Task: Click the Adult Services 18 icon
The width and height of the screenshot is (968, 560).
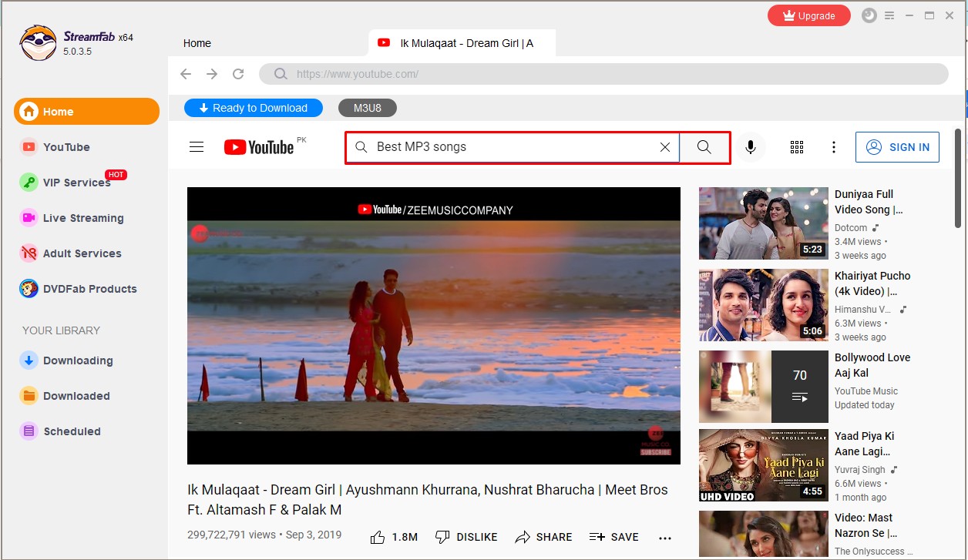Action: tap(29, 253)
